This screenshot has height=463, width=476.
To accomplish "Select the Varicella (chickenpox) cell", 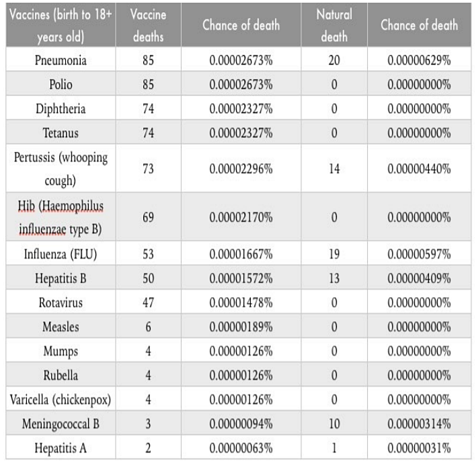I will [61, 399].
